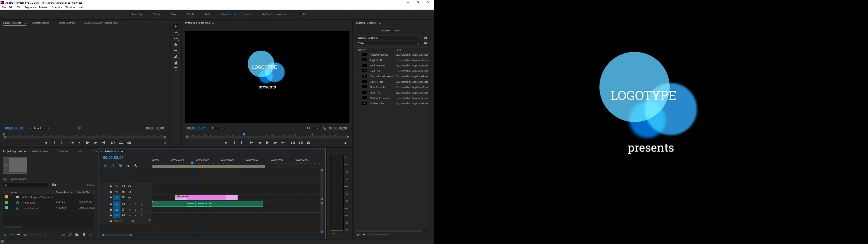Select the Razor tool

pos(176,45)
